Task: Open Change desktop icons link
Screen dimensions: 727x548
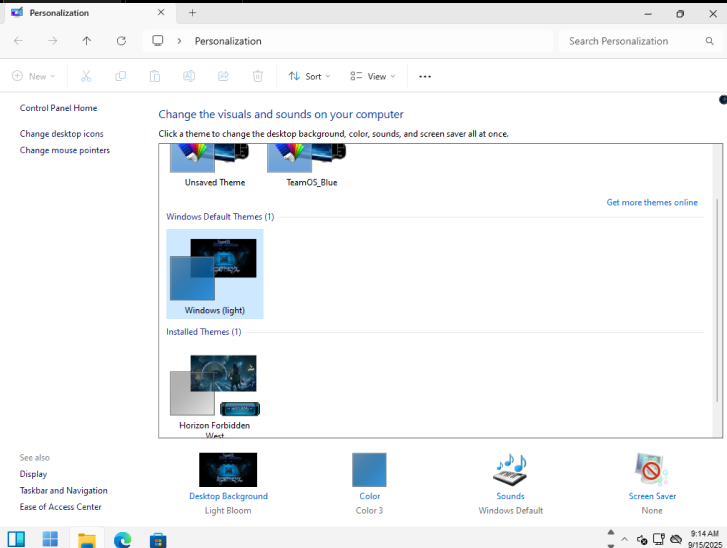Action: click(61, 134)
